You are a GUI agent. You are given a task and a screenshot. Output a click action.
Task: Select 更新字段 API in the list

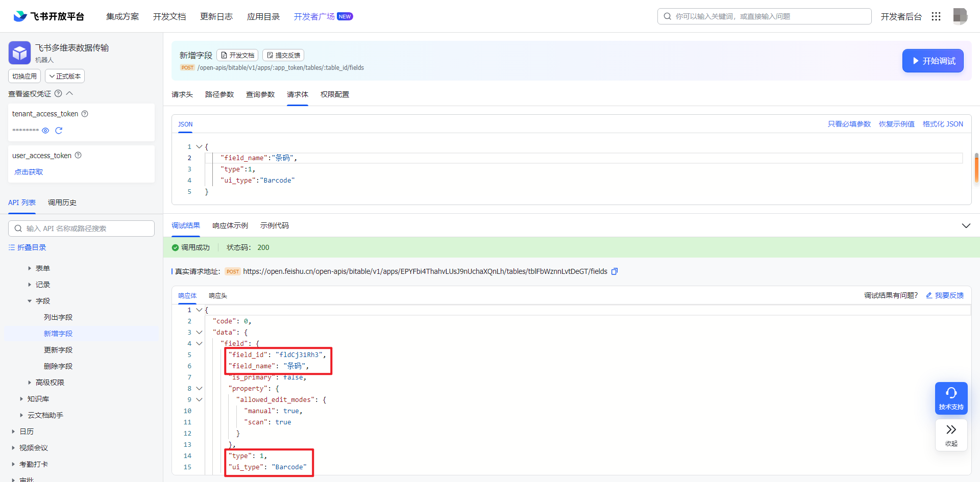[x=58, y=350]
